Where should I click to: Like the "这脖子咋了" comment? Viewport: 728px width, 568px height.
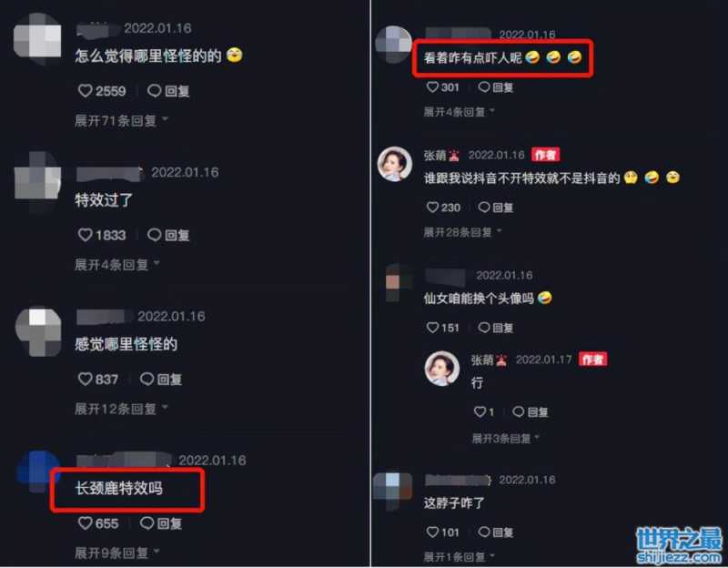[x=432, y=532]
